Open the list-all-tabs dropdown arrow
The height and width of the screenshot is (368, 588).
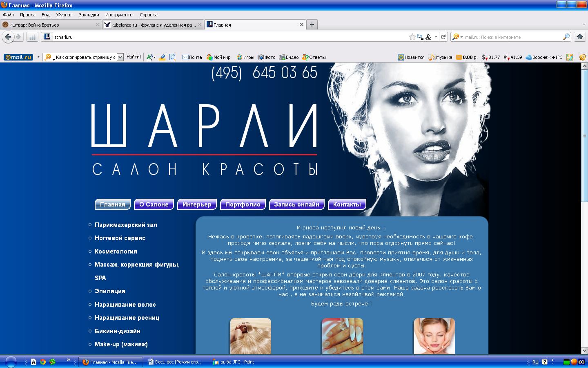click(x=584, y=25)
